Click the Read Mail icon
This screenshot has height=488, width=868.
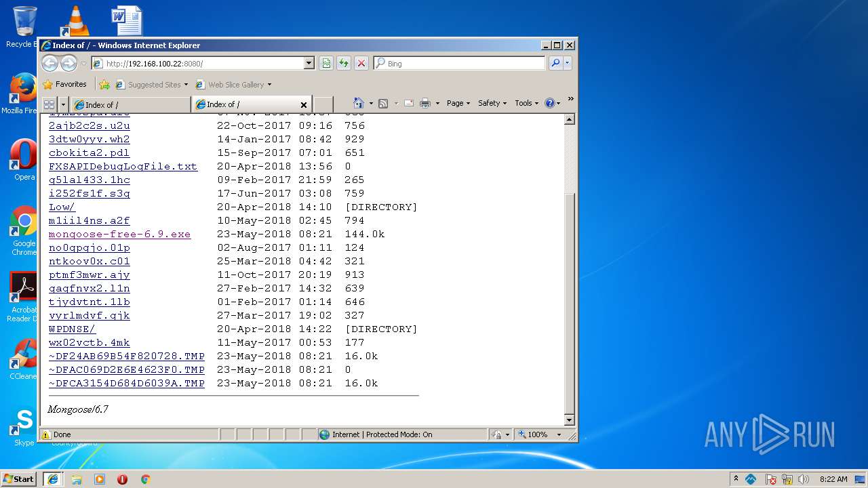(x=409, y=103)
